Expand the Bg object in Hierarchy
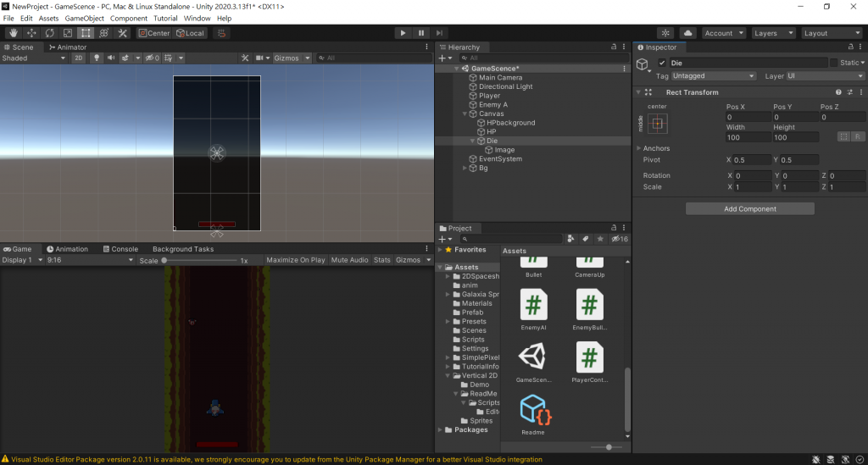Screen dimensions: 868x465 (465, 168)
